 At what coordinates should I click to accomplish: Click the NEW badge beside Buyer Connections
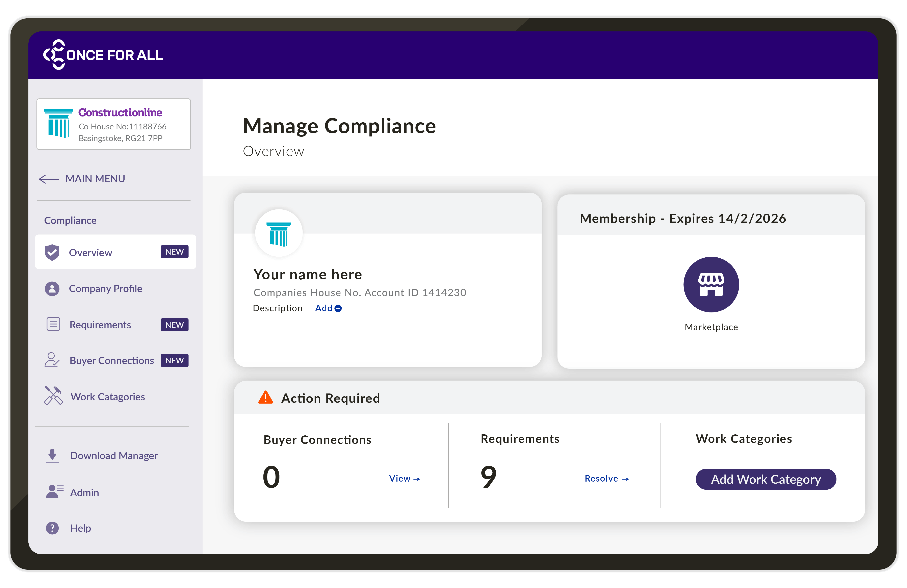tap(175, 360)
